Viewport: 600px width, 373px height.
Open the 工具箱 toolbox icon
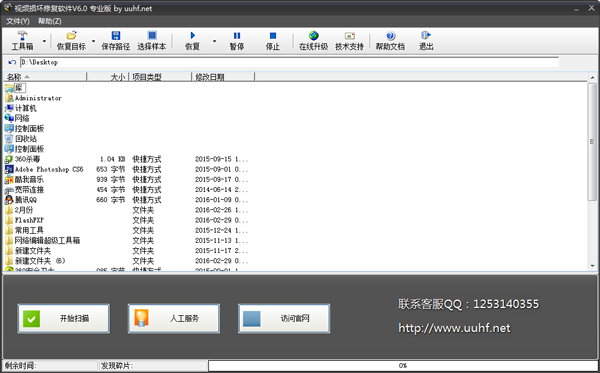point(22,36)
